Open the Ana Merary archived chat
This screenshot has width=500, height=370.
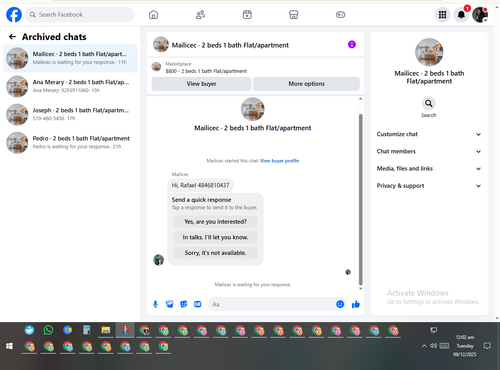point(70,86)
